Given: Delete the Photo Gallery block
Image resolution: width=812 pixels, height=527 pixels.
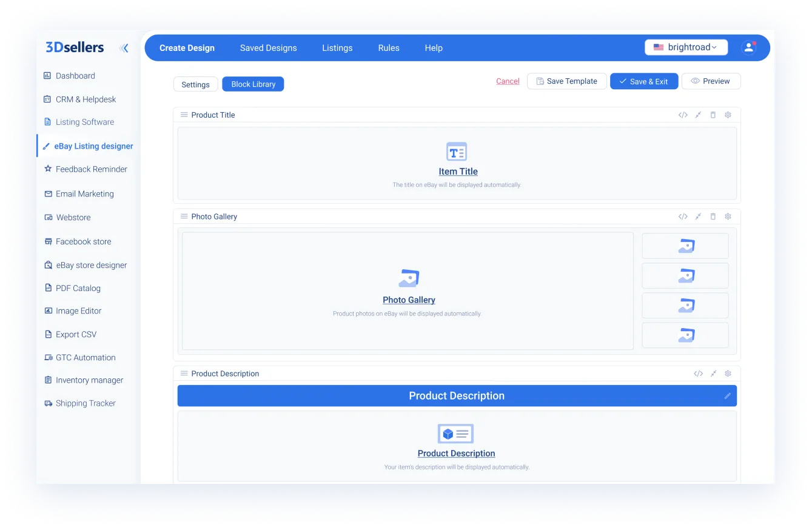Looking at the screenshot, I should click(713, 217).
